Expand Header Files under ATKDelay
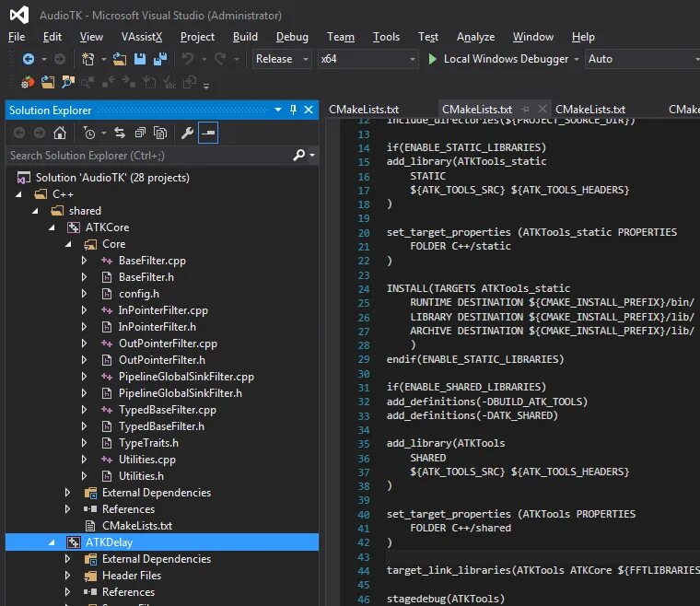This screenshot has height=606, width=700. (x=67, y=576)
